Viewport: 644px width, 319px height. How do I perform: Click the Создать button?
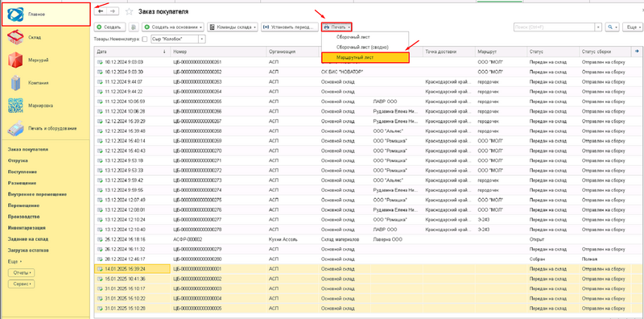(x=109, y=27)
